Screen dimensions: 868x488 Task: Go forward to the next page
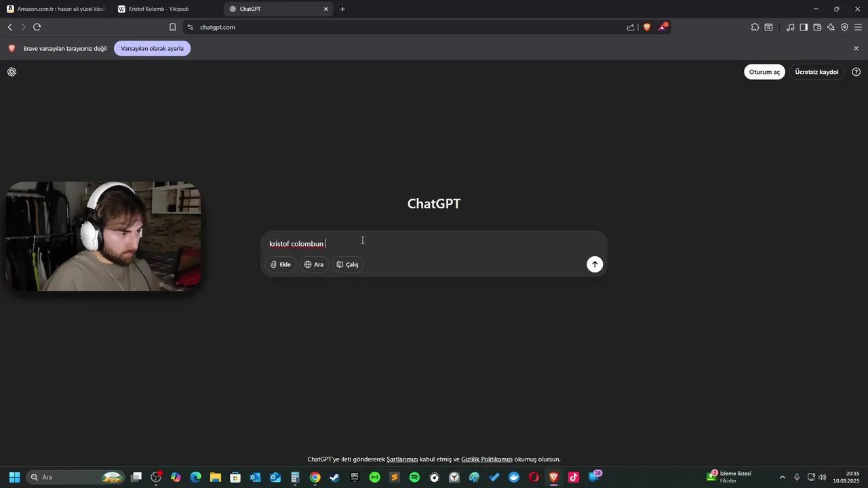pos(23,27)
